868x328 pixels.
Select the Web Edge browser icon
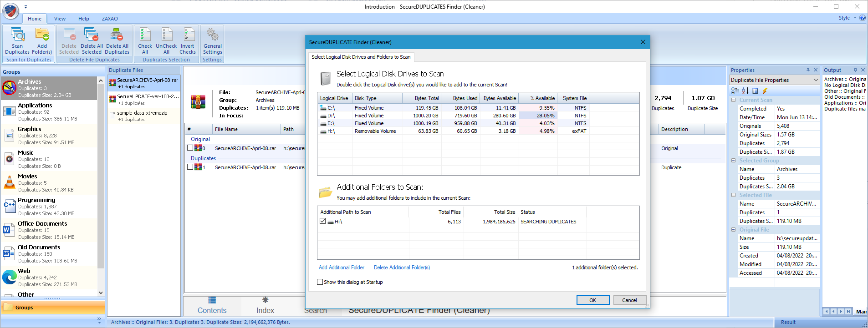[9, 277]
